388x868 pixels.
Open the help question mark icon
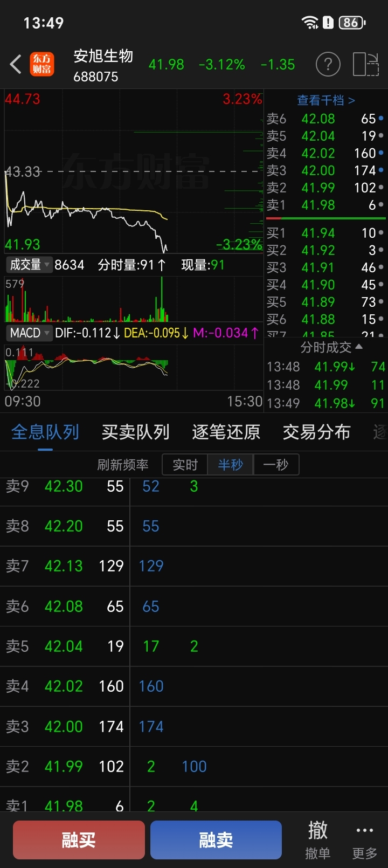click(328, 65)
